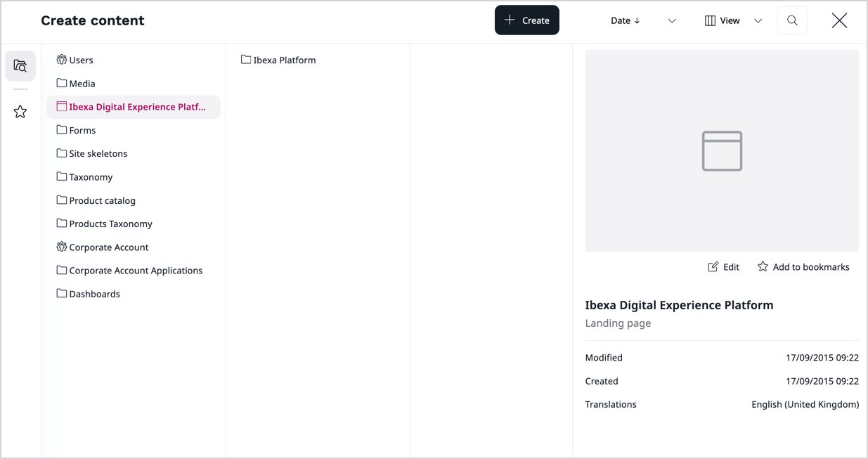Click the landing page preview placeholder icon
This screenshot has width=868, height=459.
tap(722, 150)
